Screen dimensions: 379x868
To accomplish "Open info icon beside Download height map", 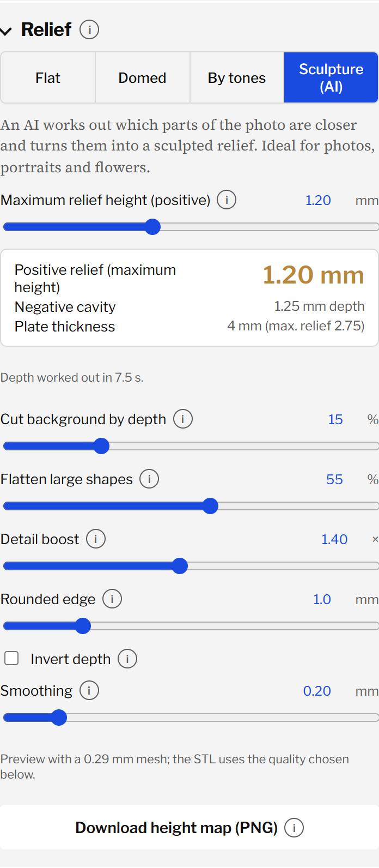I will coord(294,828).
